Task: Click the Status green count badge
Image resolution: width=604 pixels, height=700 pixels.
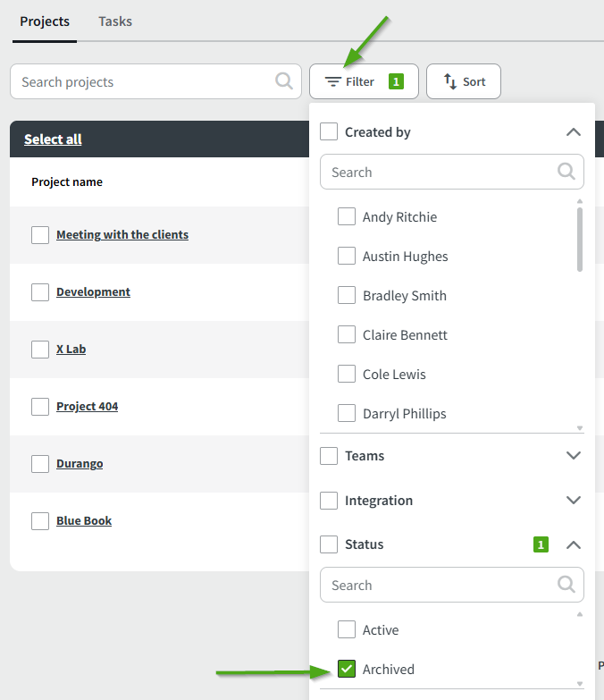Action: coord(541,544)
